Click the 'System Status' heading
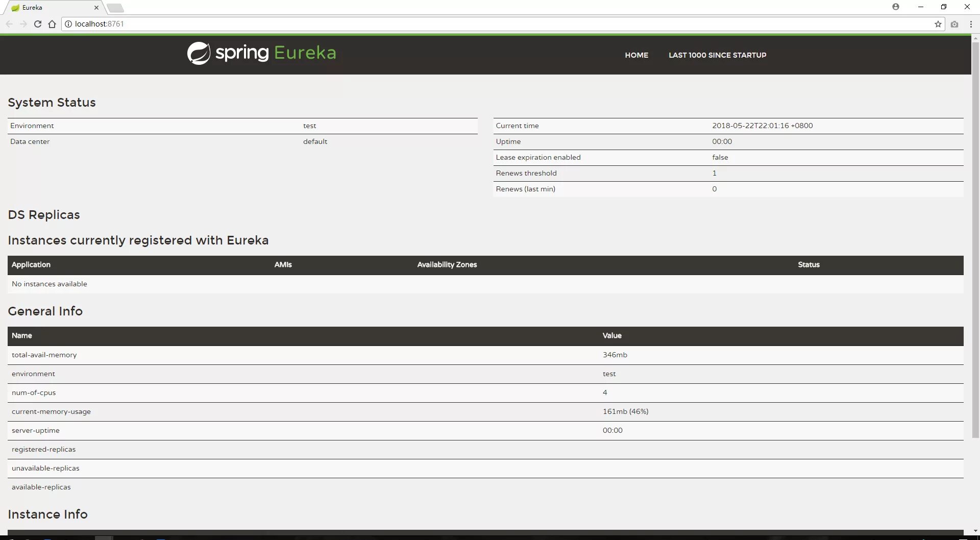Viewport: 980px width, 540px height. tap(52, 103)
